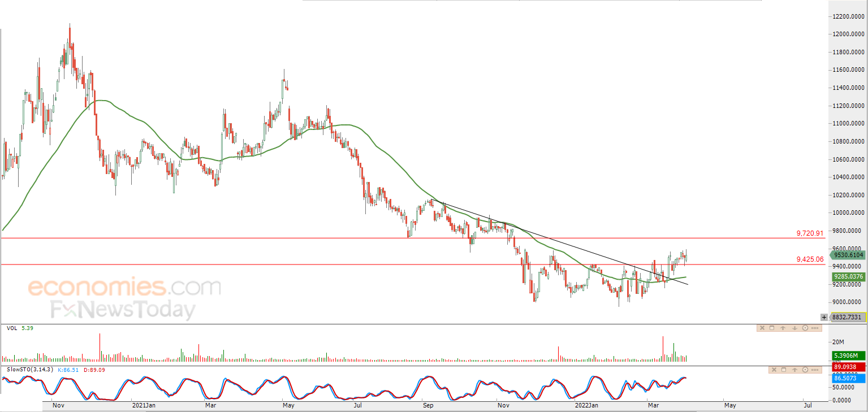Screen dimensions: 868x412
Task: Click the 10000.0000 price axis label
Action: click(848, 213)
